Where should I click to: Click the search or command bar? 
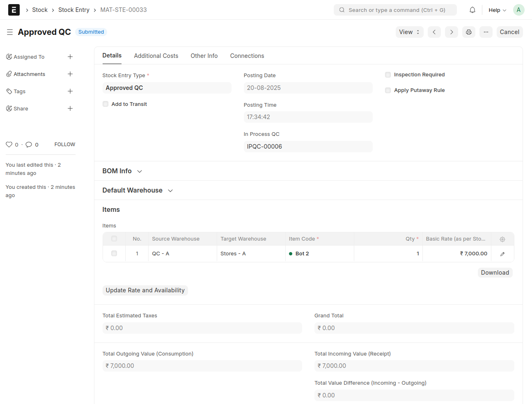pos(395,10)
